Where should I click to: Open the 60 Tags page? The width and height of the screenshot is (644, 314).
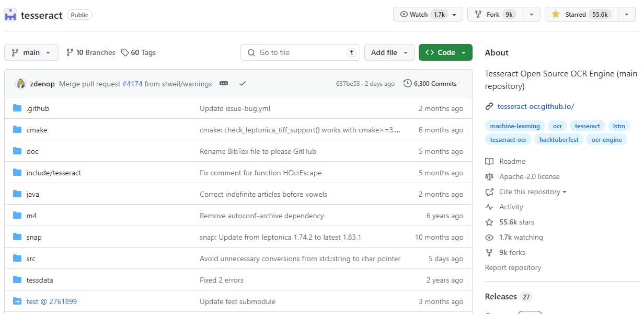139,52
